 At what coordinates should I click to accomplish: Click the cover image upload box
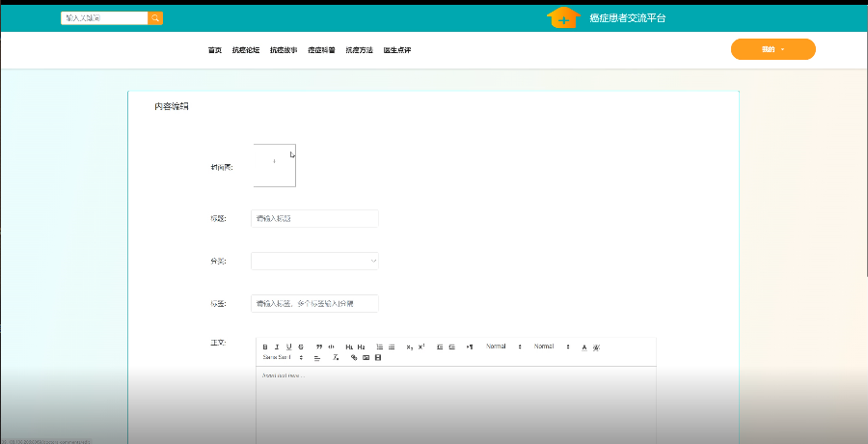tap(275, 165)
